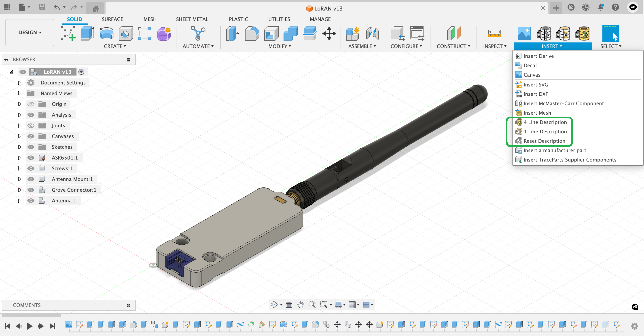Activate the LoRAN v13 radio button
This screenshot has width=644, height=336.
(81, 72)
